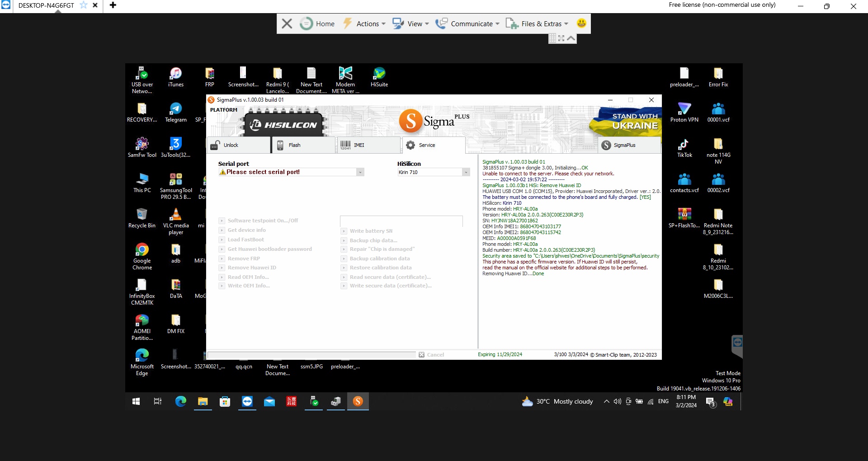
Task: Select the Service tab
Action: point(434,145)
